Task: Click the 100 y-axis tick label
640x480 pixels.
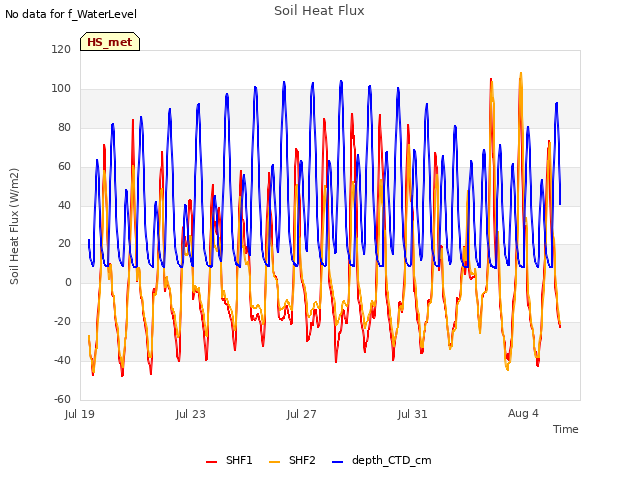Action: [x=61, y=89]
